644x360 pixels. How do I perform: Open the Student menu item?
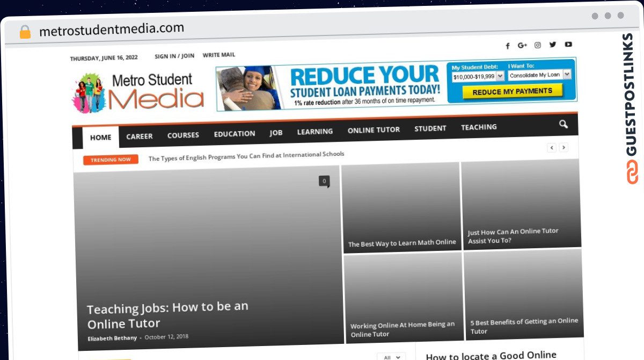coord(430,128)
